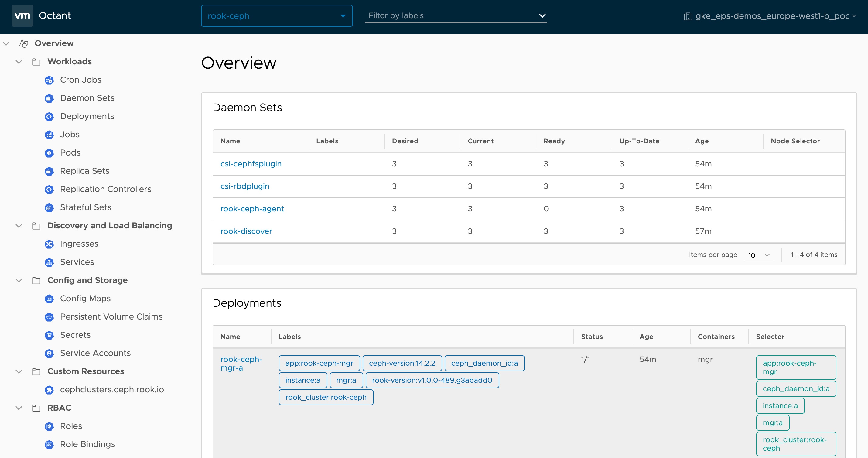Open the Items per page dropdown
868x458 pixels.
point(758,255)
